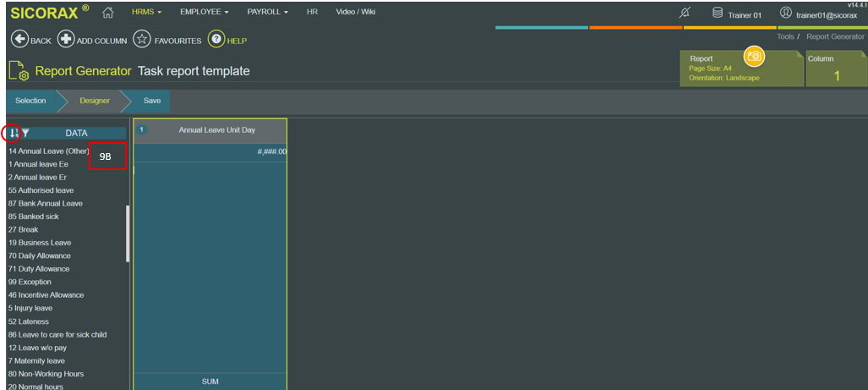Click the camera icon on Report card

tap(753, 55)
